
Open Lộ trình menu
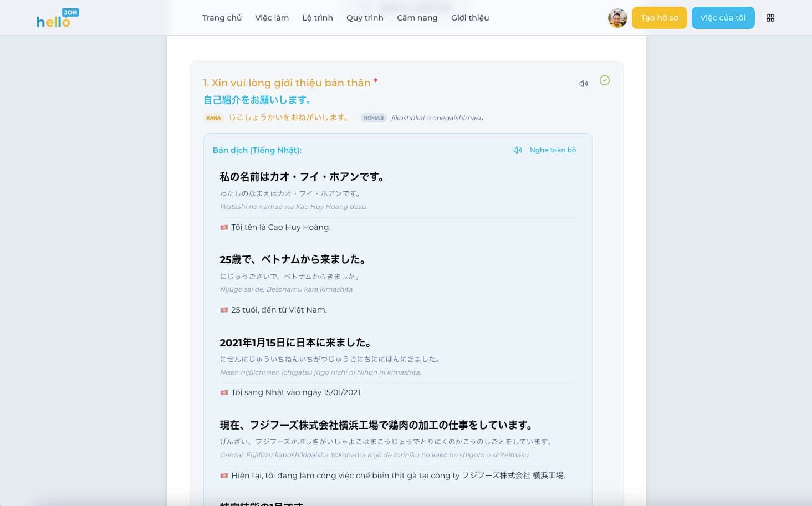tap(318, 18)
